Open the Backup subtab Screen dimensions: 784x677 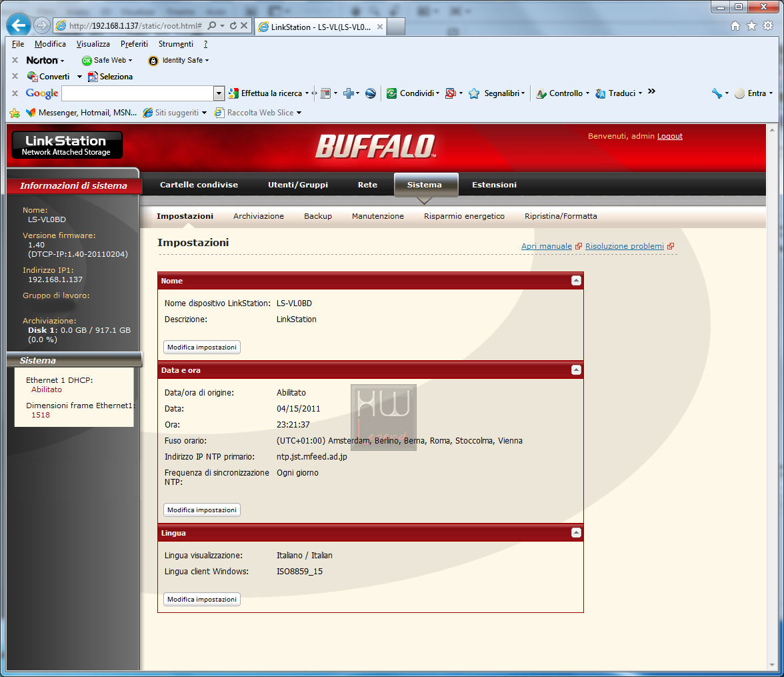318,216
